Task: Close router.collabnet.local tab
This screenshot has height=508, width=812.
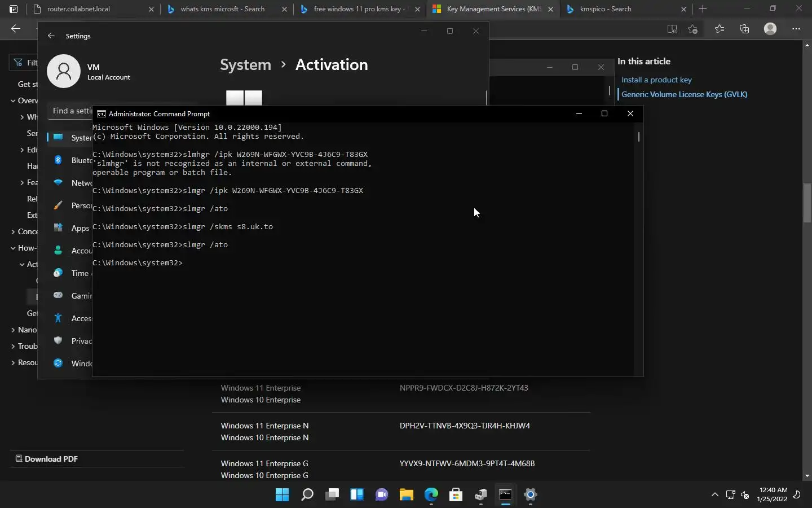Action: [151, 9]
